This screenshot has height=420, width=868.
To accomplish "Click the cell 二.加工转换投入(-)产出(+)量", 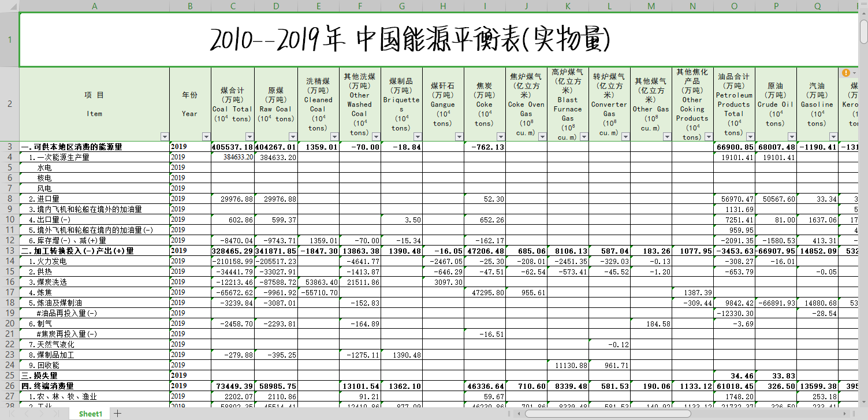I will click(94, 251).
